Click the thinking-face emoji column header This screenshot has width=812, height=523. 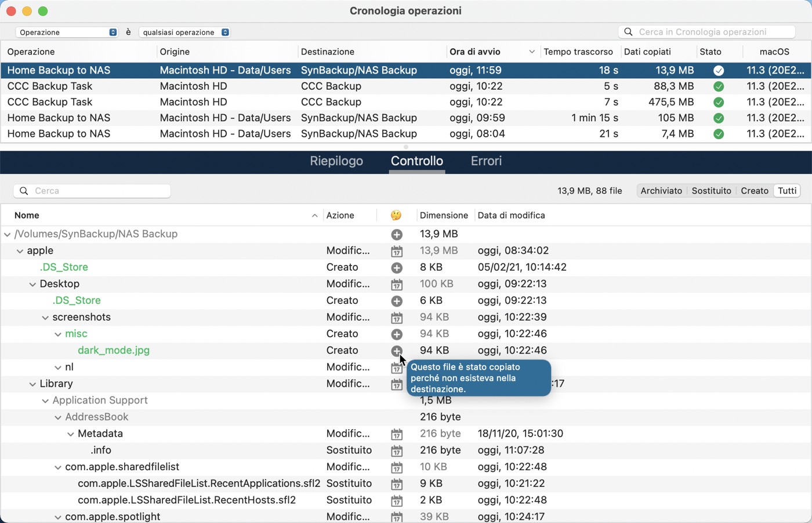(396, 215)
